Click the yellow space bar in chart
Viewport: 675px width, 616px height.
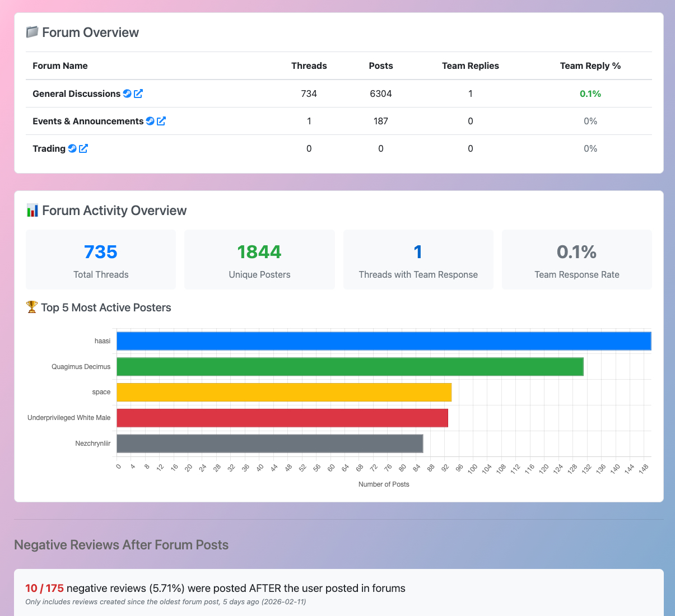point(283,393)
